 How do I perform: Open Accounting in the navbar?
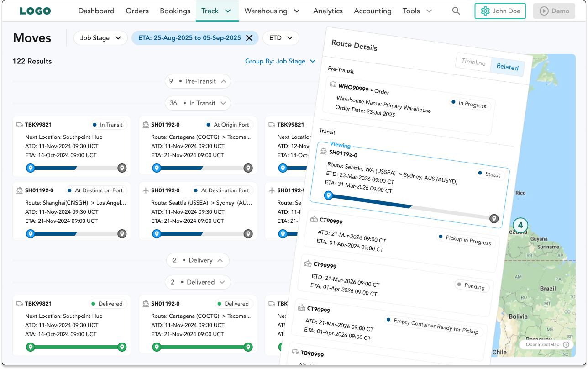(373, 11)
